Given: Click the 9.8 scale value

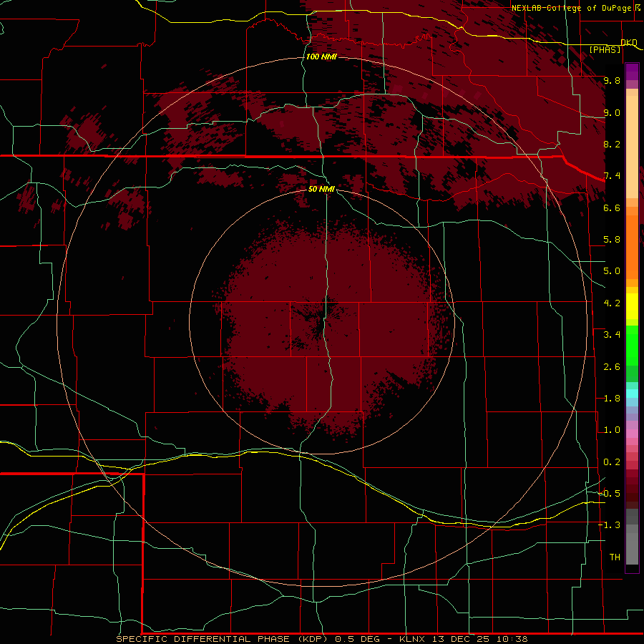Looking at the screenshot, I should (612, 80).
